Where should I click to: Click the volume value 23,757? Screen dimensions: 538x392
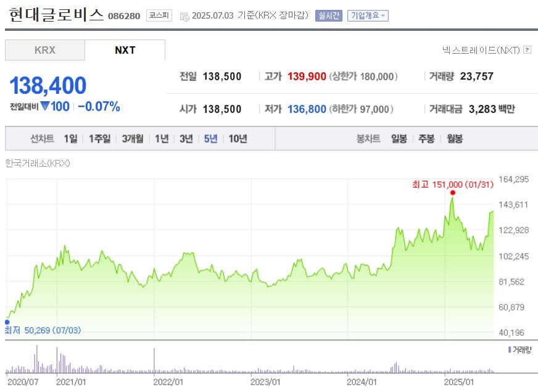(x=476, y=76)
